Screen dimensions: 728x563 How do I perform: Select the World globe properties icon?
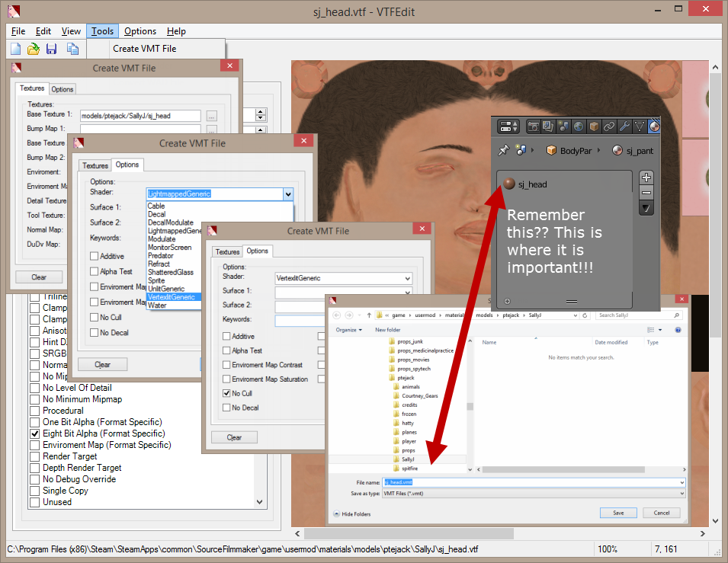[x=579, y=126]
